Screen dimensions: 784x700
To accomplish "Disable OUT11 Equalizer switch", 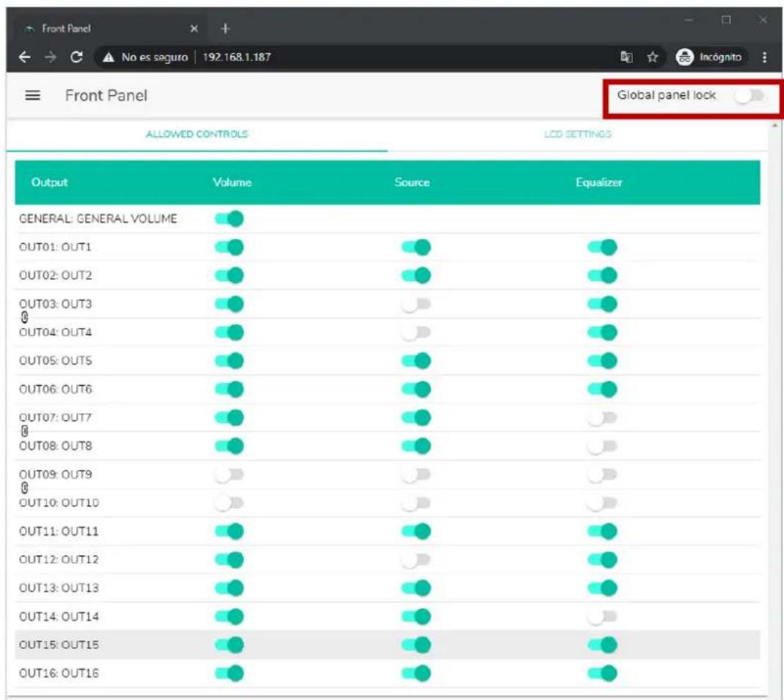I will coord(603,531).
